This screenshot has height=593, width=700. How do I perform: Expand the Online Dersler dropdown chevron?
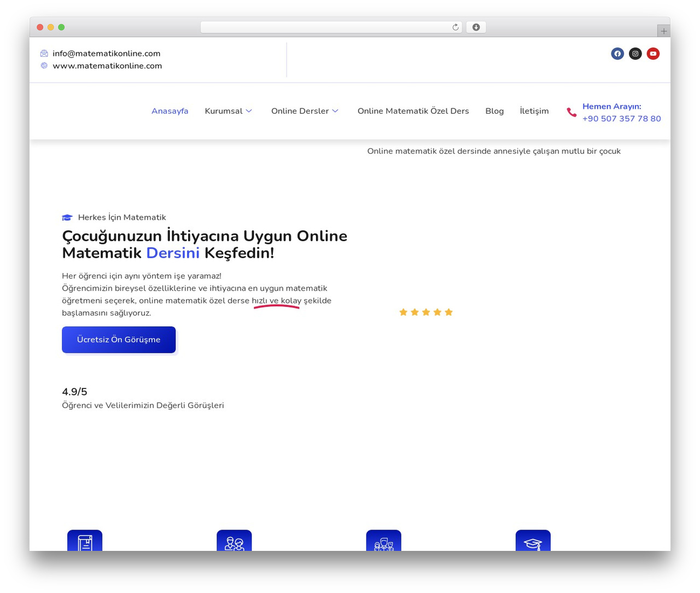(x=335, y=111)
